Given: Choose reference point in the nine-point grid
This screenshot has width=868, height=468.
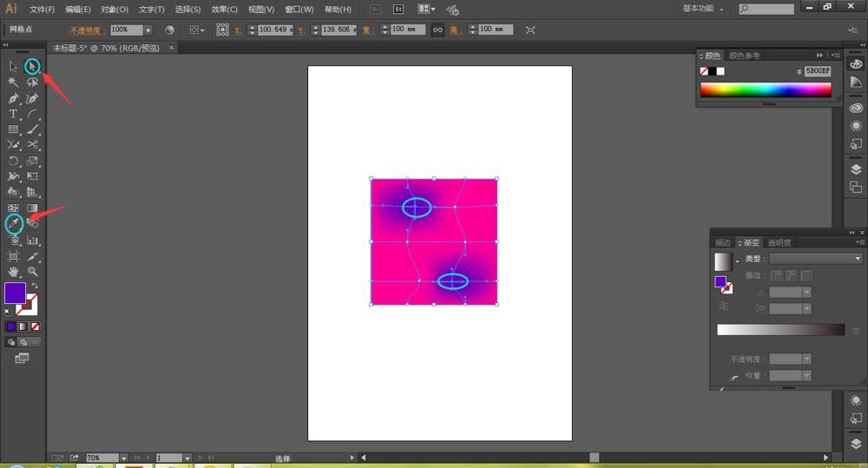Looking at the screenshot, I should (x=222, y=30).
